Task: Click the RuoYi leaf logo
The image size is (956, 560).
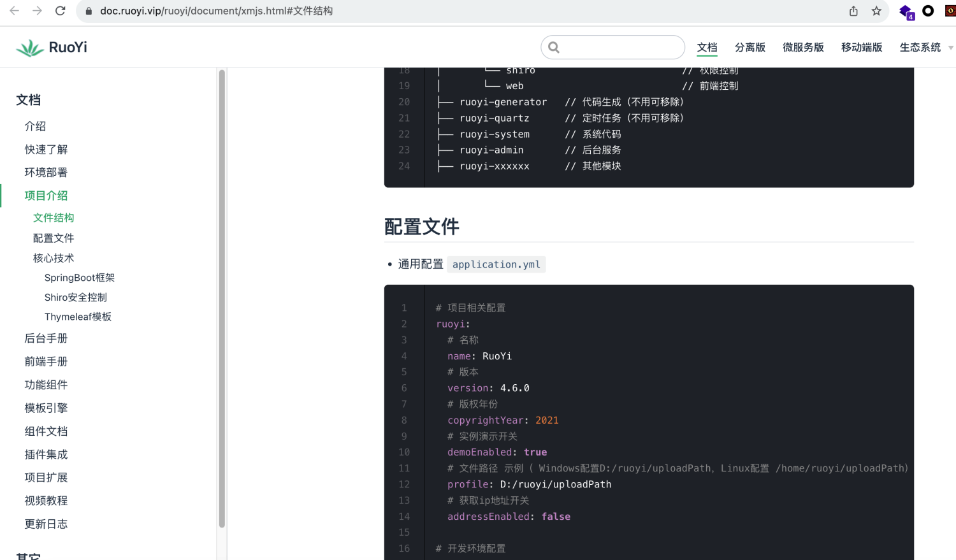Action: [29, 48]
